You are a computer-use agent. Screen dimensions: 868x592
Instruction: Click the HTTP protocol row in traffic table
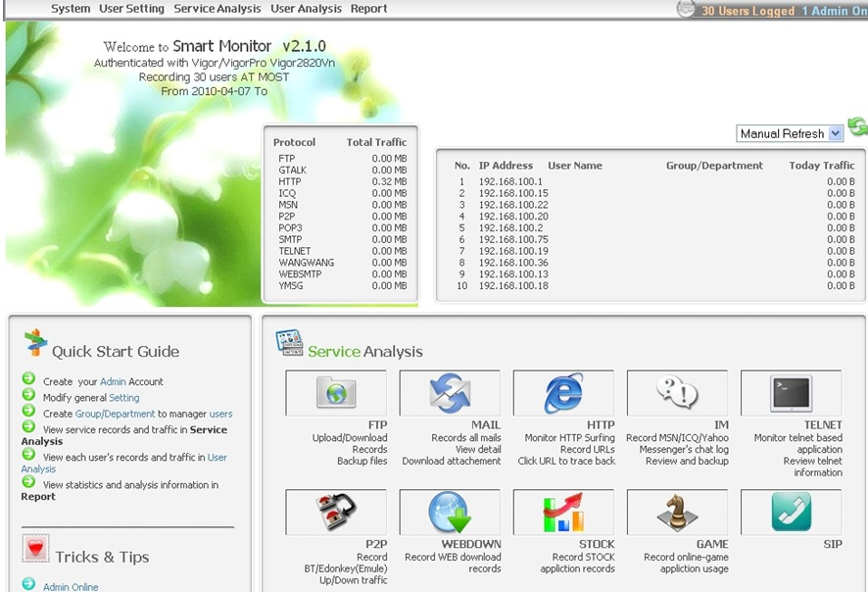pyautogui.click(x=343, y=181)
